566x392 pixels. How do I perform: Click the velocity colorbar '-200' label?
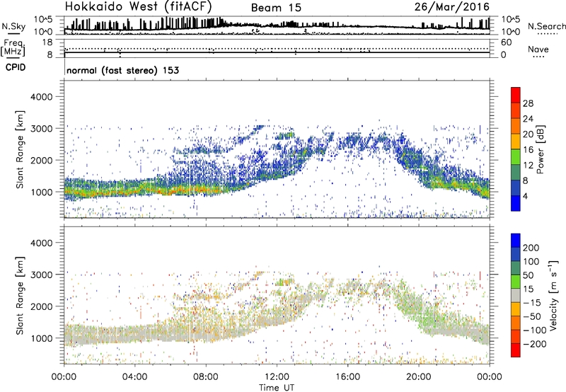point(534,344)
